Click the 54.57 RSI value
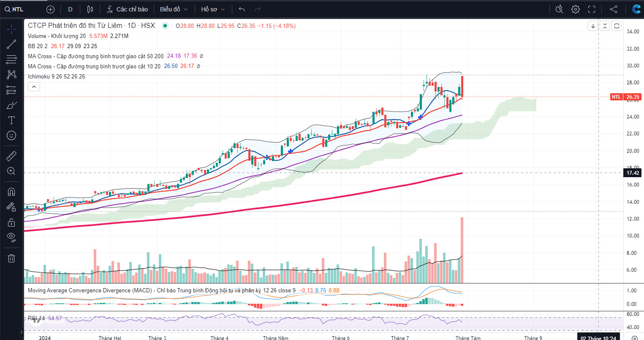This screenshot has height=340, width=644. [55, 318]
